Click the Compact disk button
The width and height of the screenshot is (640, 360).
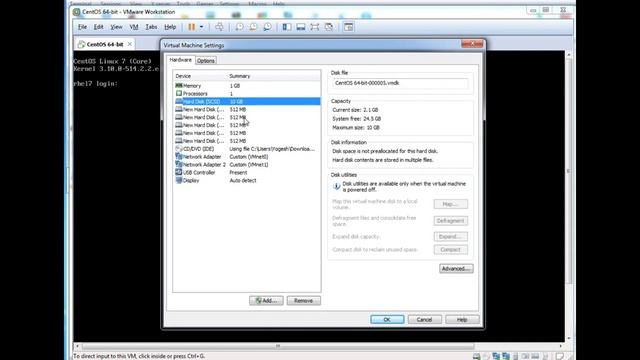[x=451, y=249]
